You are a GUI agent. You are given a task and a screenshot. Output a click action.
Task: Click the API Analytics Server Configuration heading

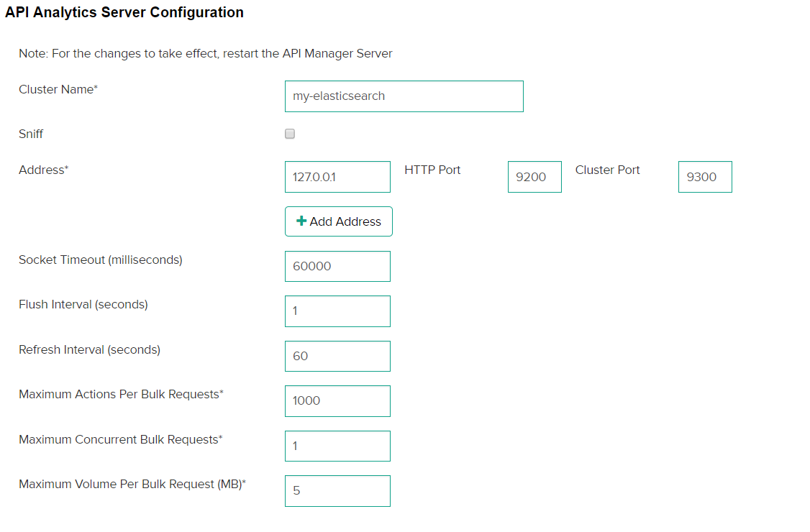(124, 13)
